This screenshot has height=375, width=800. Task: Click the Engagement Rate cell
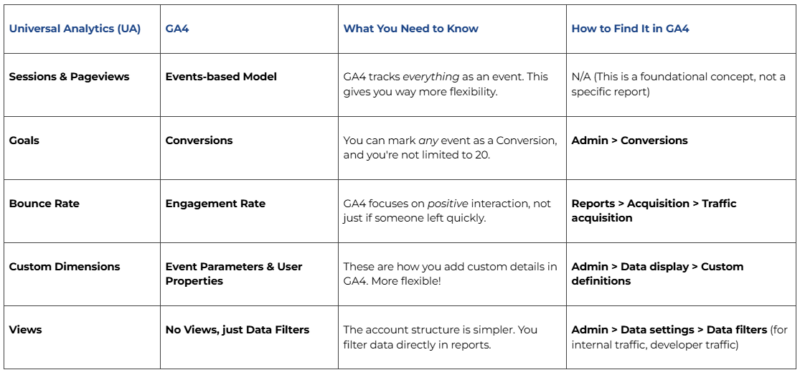coord(215,204)
